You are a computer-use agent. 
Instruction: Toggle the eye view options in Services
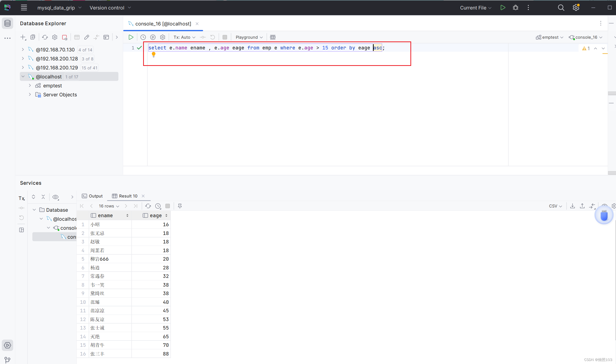[x=55, y=197]
